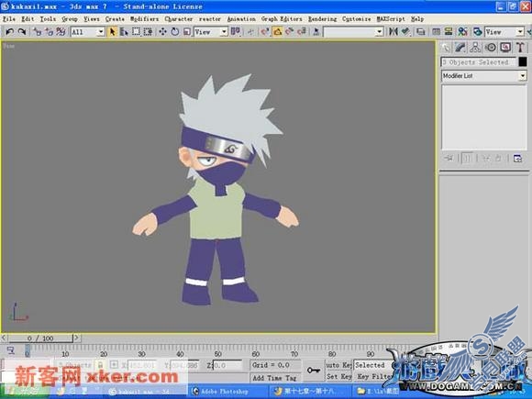Switch to the Modify command panel tab
Screen dimensions: 532x399
[x=460, y=48]
